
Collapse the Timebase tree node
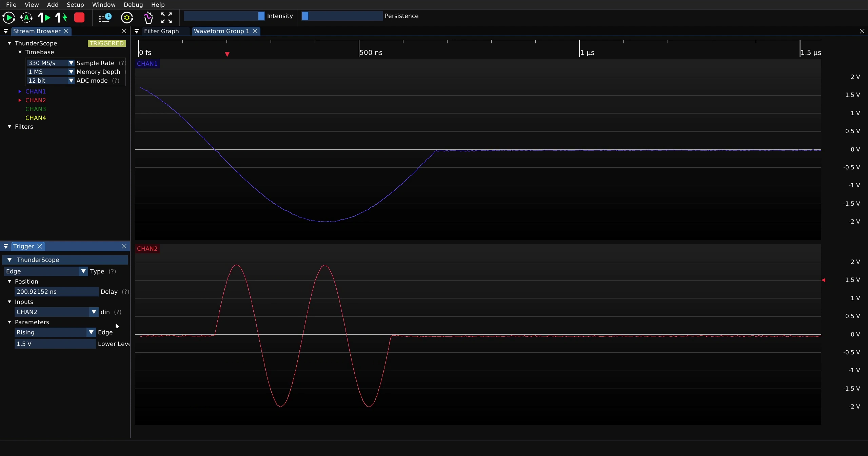[20, 52]
